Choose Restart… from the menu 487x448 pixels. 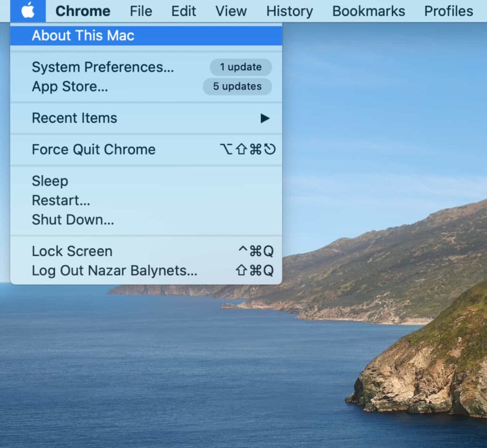pos(146,200)
